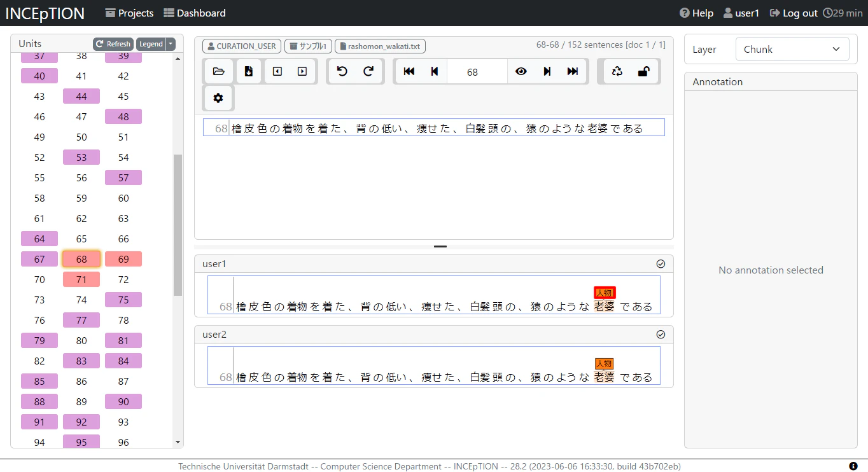The height and width of the screenshot is (472, 868).
Task: Jump to first page icon
Action: point(409,71)
